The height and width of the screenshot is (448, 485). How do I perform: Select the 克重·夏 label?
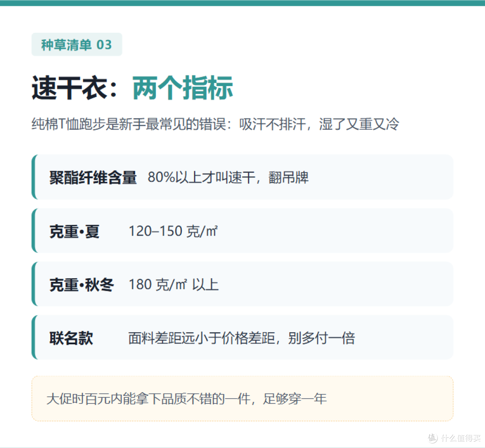75,231
